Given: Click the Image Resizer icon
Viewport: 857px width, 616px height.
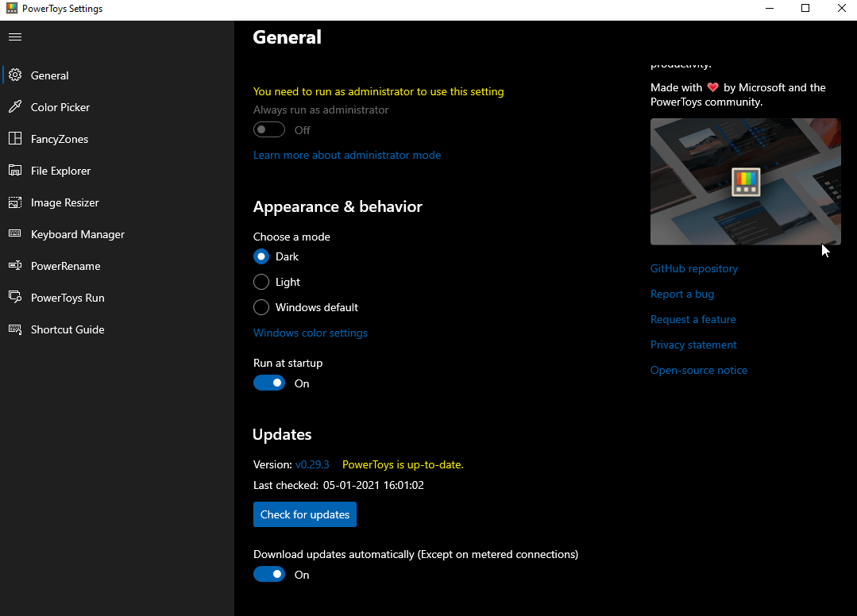Looking at the screenshot, I should click(17, 202).
